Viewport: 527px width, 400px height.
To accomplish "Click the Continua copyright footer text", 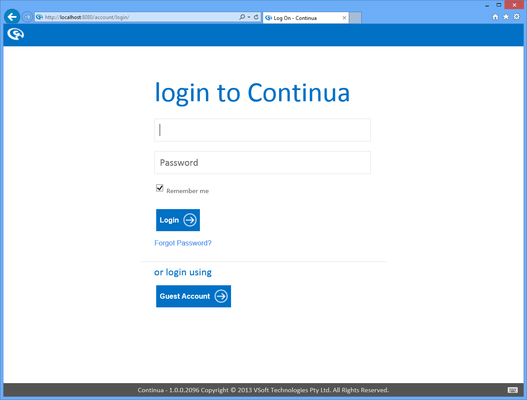I will pyautogui.click(x=263, y=390).
